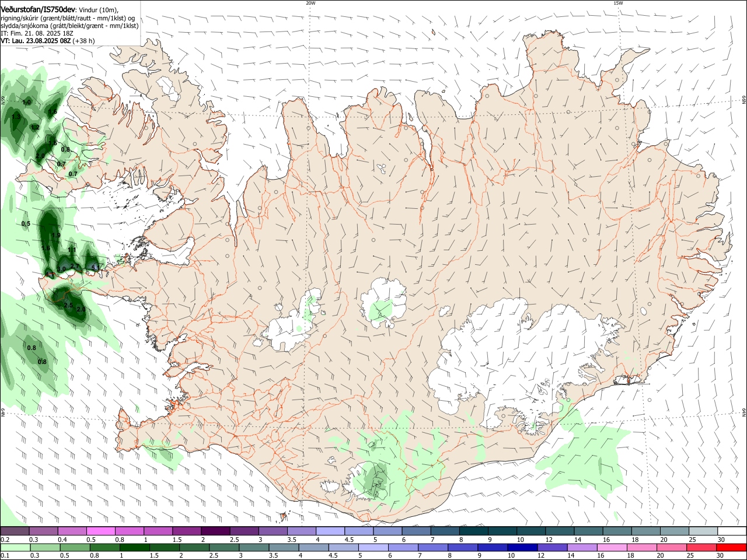
Task: Select the medium green 0.5–0.8 rain swatch
Action: click(x=75, y=548)
